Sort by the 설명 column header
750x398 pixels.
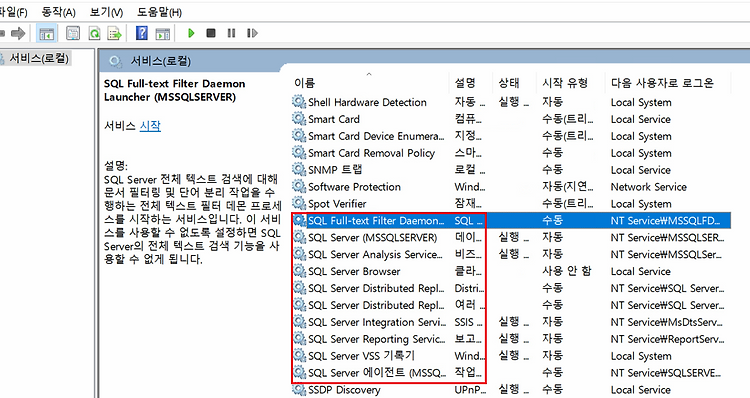click(465, 83)
